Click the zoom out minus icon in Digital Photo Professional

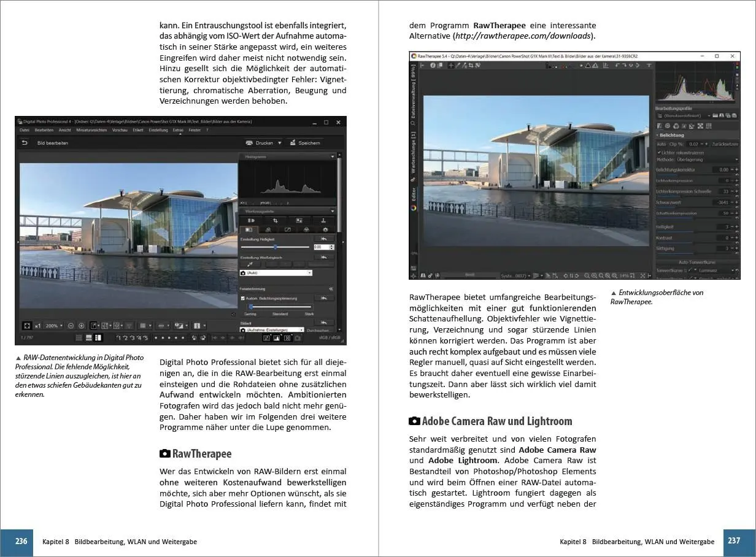click(71, 326)
